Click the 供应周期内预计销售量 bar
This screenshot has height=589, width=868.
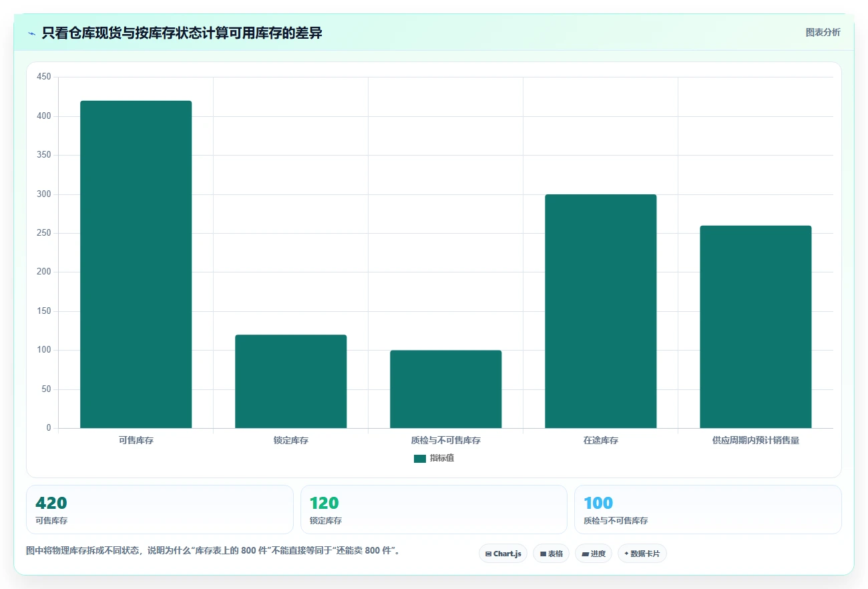pos(755,327)
